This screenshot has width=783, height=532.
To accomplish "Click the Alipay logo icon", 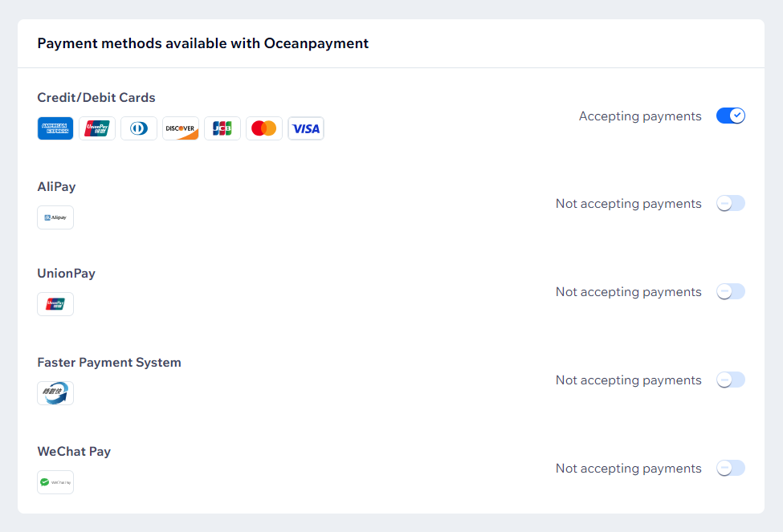I will tap(55, 217).
